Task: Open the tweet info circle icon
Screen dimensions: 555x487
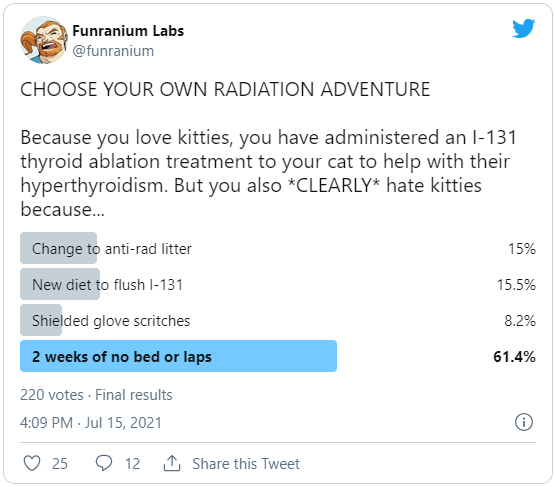Action: [524, 422]
